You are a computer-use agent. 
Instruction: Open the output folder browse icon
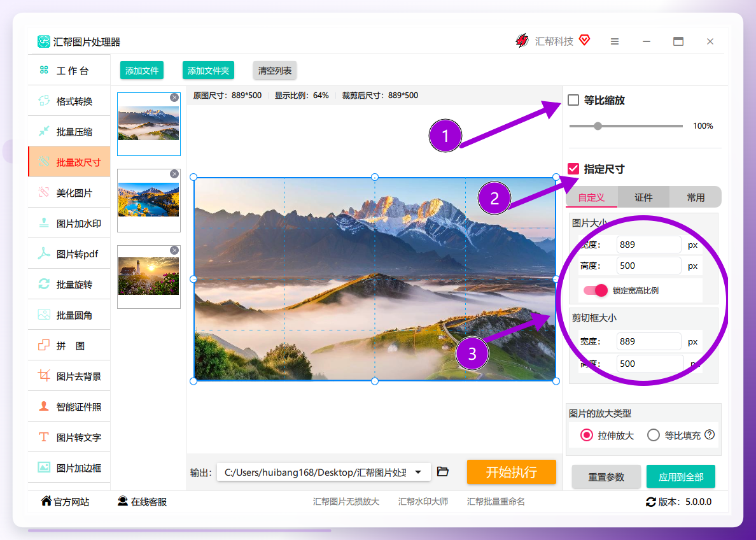point(443,471)
